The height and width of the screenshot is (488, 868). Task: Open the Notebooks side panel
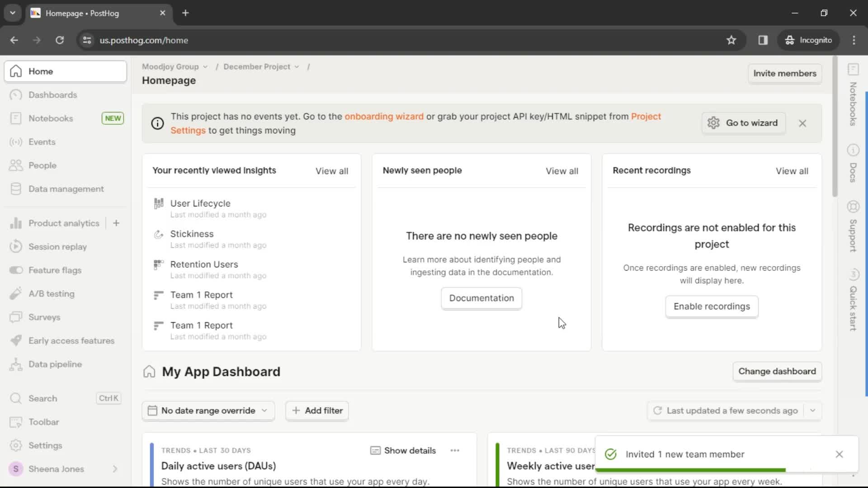click(853, 95)
